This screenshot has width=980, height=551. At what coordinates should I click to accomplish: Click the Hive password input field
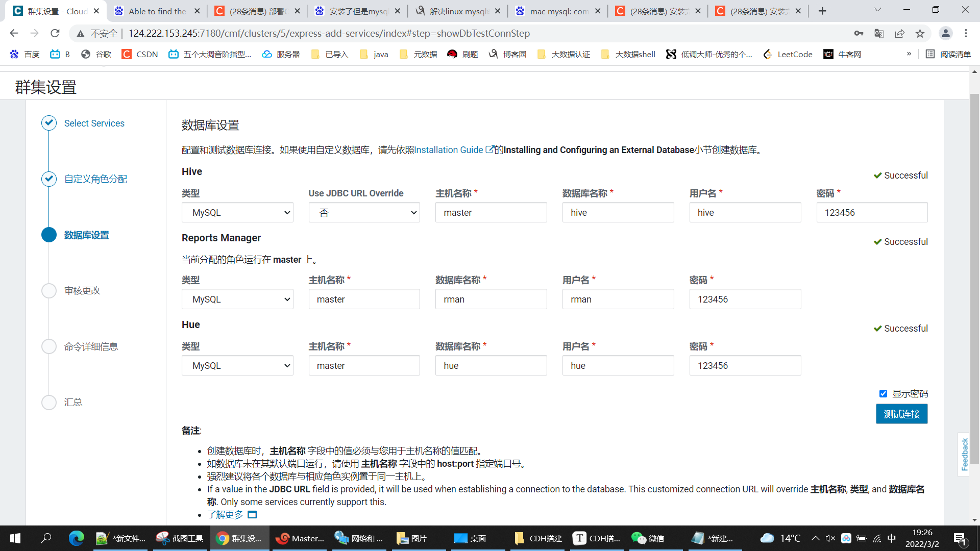point(872,213)
